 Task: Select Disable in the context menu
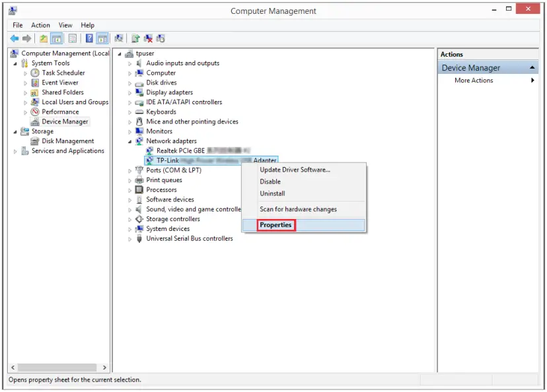270,181
